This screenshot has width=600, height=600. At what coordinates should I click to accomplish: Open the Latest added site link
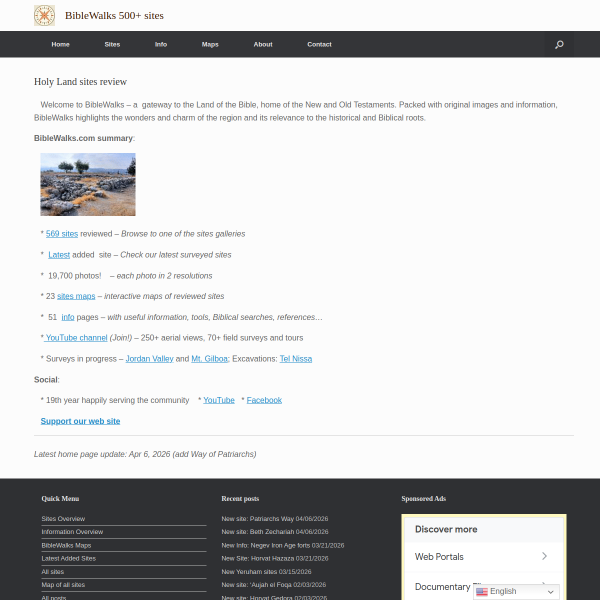pyautogui.click(x=59, y=254)
